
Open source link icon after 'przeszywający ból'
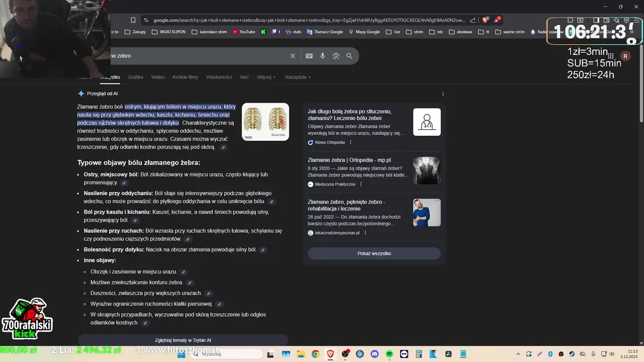click(x=135, y=221)
